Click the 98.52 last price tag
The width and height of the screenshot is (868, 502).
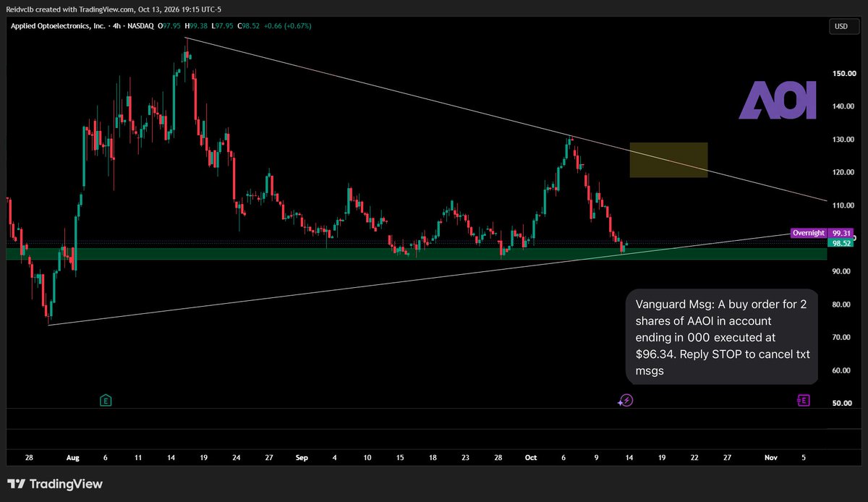(841, 243)
